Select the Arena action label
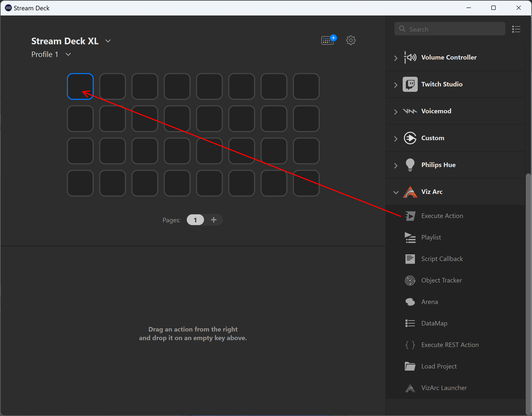The width and height of the screenshot is (532, 416). (x=430, y=302)
